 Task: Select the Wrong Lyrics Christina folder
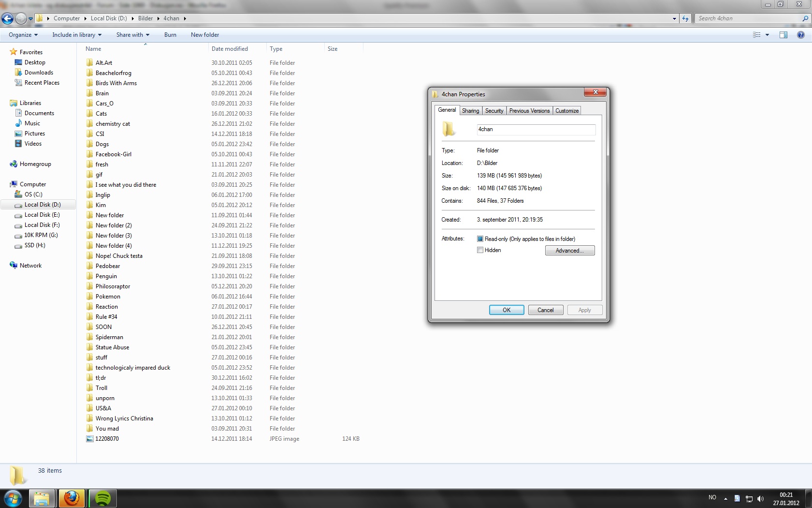[x=124, y=418]
